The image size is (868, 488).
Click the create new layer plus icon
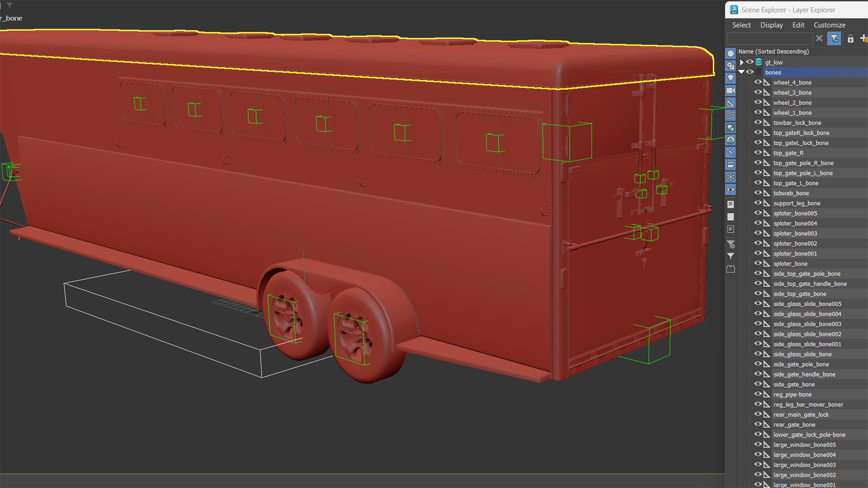pyautogui.click(x=863, y=39)
